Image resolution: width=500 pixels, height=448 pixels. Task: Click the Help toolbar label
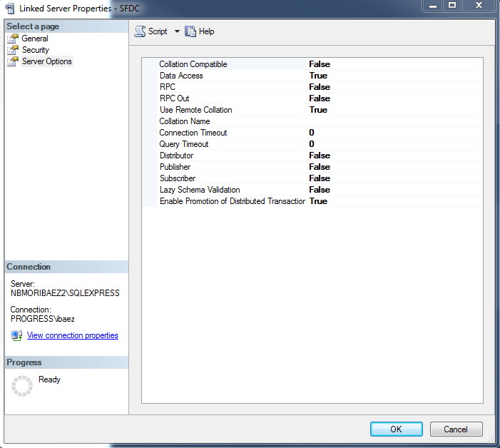coord(207,31)
